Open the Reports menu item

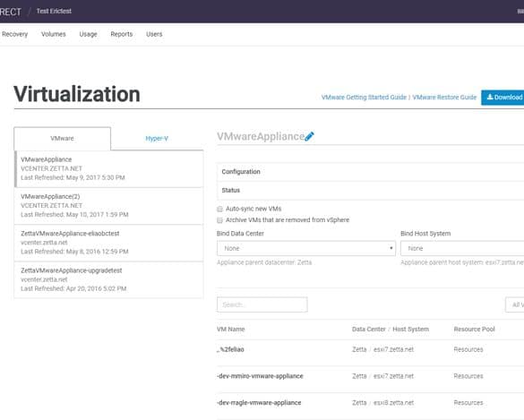tap(122, 34)
